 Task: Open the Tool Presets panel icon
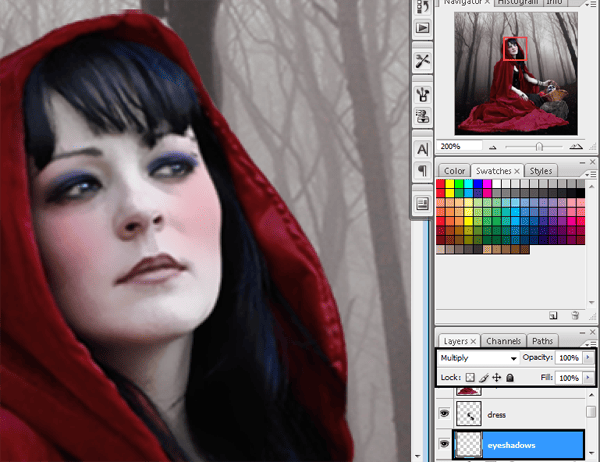pyautogui.click(x=421, y=61)
